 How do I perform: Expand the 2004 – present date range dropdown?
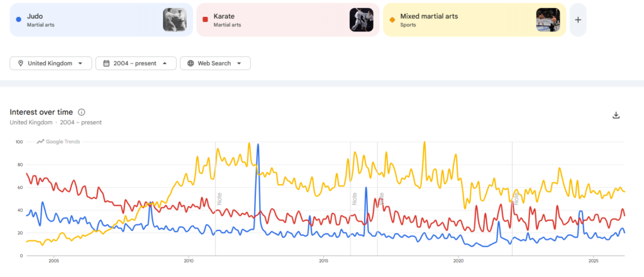coord(136,63)
